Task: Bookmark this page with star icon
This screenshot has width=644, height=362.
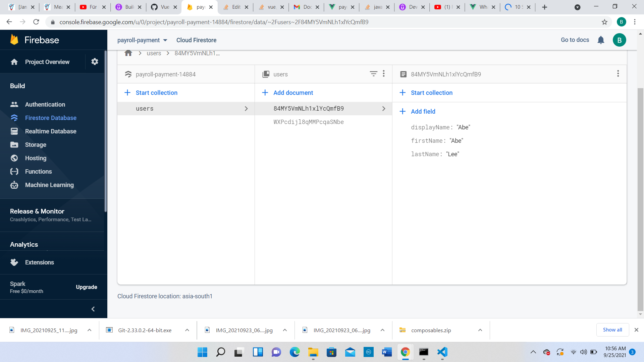Action: (x=604, y=22)
